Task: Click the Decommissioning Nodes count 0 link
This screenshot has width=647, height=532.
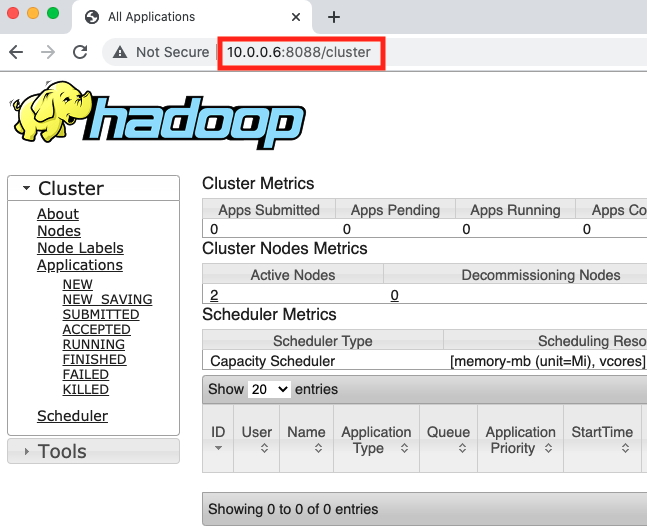Action: pos(394,295)
